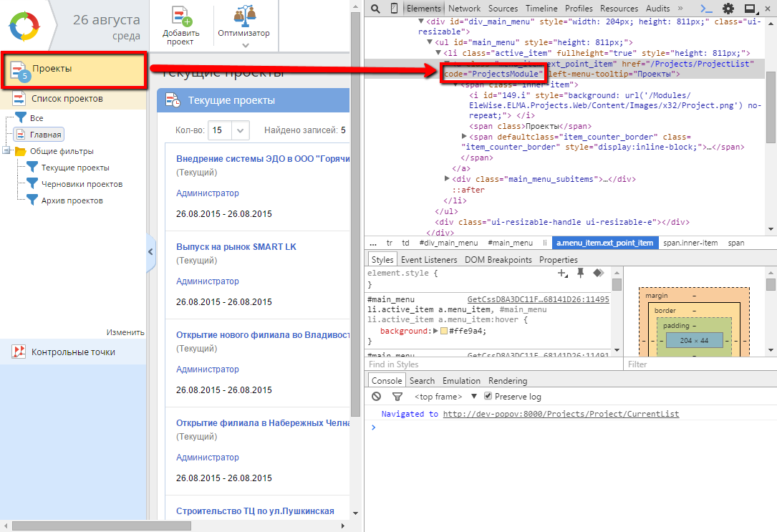Image resolution: width=777 pixels, height=532 pixels.
Task: Open DevTools settings gear
Action: click(x=728, y=9)
